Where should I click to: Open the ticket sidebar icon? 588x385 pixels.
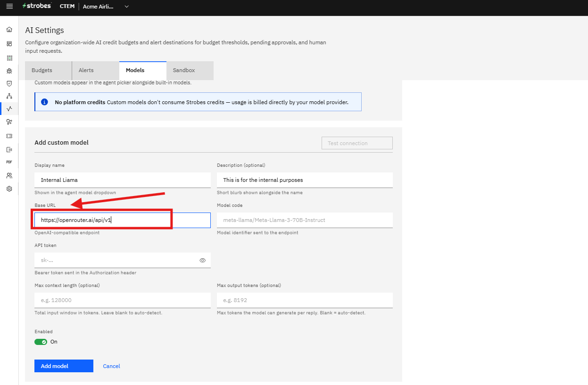coord(9,136)
